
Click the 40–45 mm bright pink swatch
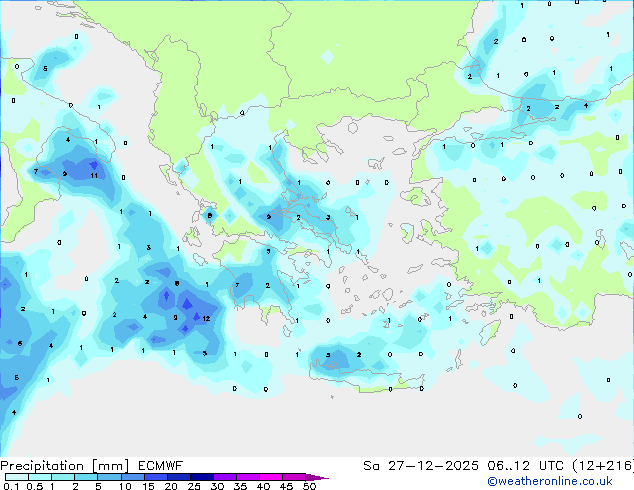[x=271, y=477]
